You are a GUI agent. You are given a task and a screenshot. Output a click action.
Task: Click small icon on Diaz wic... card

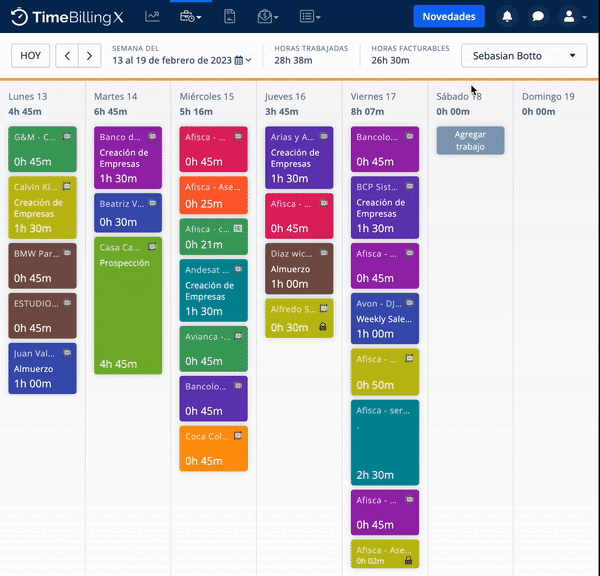324,253
